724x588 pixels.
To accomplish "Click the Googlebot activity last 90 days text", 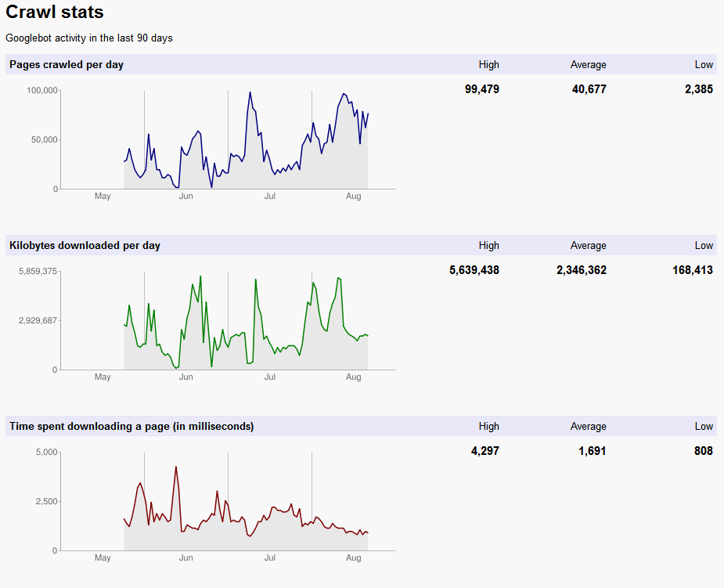I will (89, 38).
